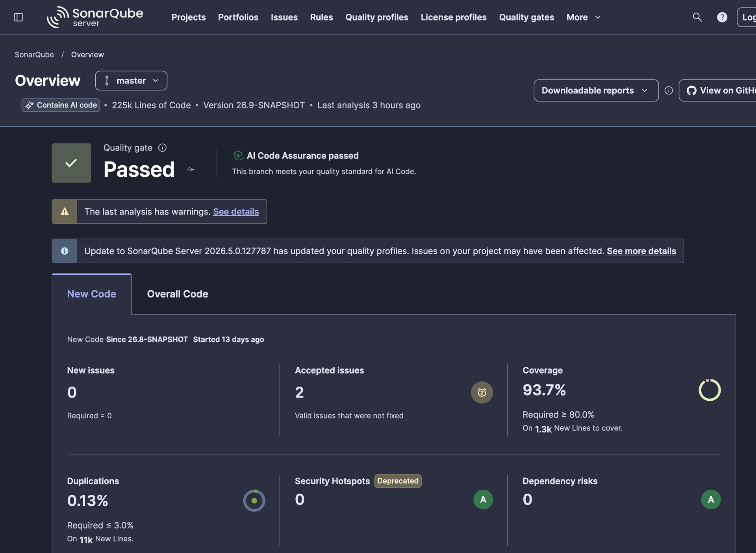Click the View on GitHub button
Screen dimensions: 756x553
click(718, 91)
